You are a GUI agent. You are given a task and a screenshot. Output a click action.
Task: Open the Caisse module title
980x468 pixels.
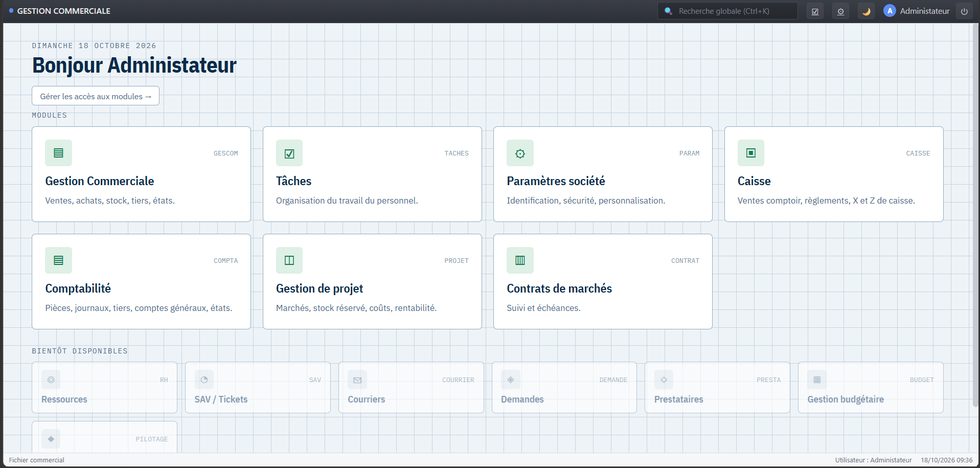754,181
